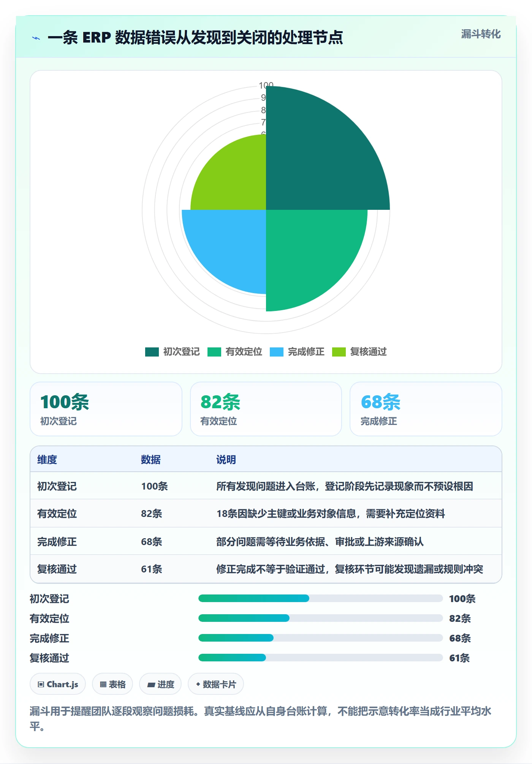Screen dimensions: 532x764
Task: Click the 漏斗转化 label in the header
Action: [481, 34]
